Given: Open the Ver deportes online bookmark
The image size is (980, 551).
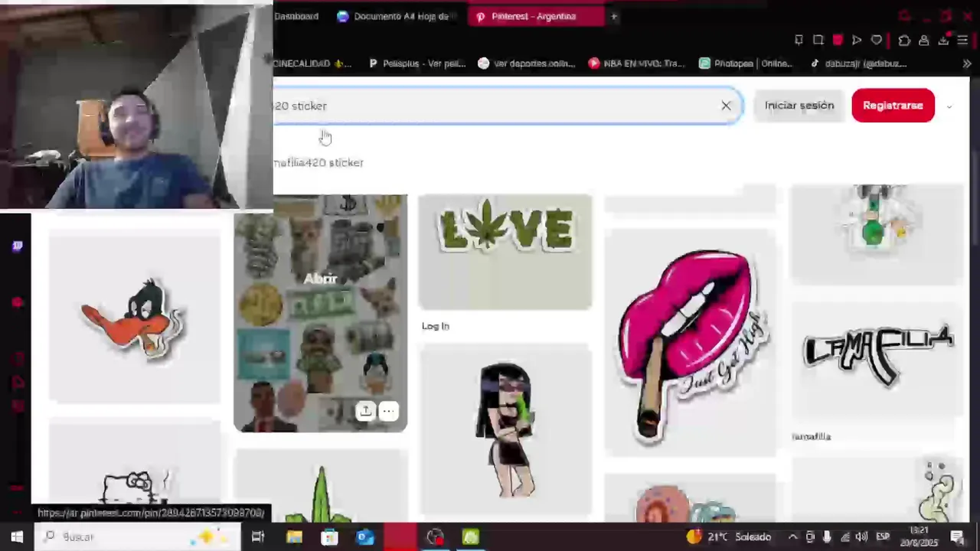Looking at the screenshot, I should pyautogui.click(x=527, y=64).
